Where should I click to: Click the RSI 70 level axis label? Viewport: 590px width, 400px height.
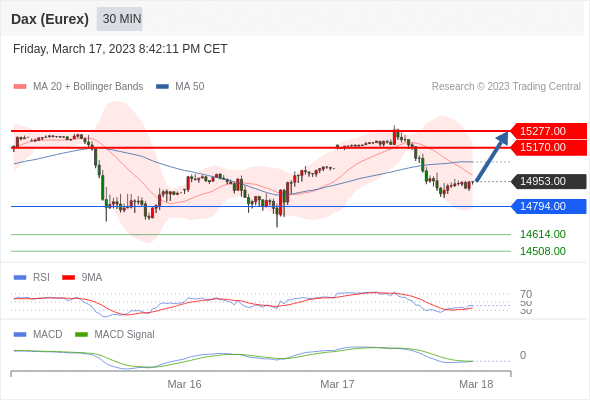point(526,294)
